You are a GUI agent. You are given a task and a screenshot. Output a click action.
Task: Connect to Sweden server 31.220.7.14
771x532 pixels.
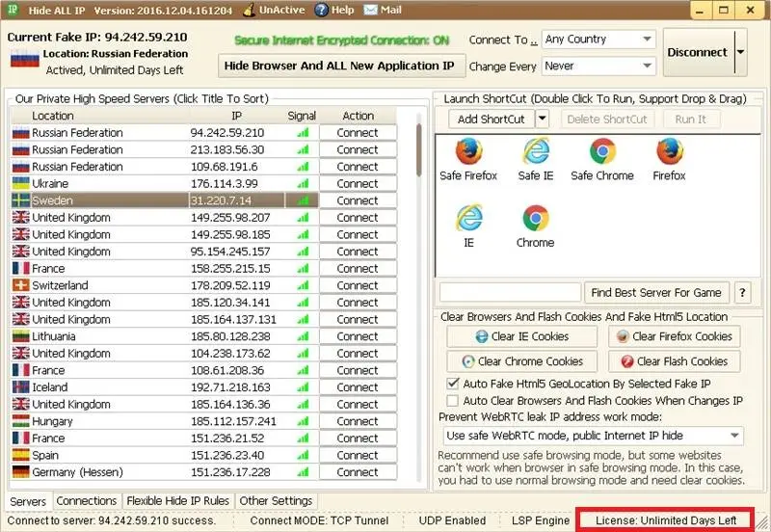(x=358, y=200)
